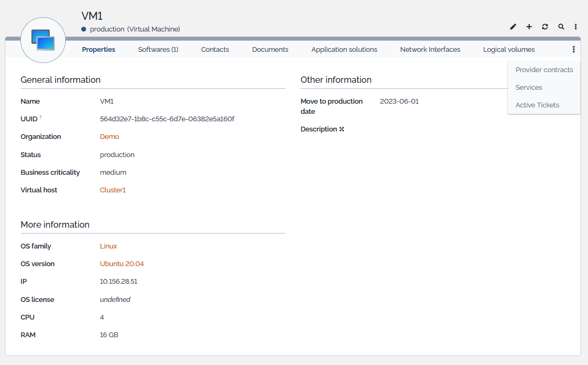Open the Ubuntu 20.04 OS version link

tap(122, 264)
